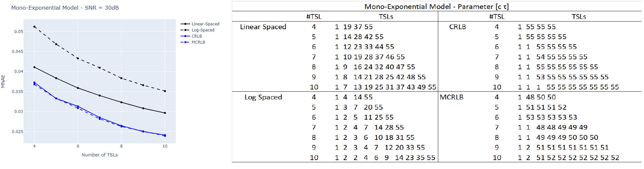The width and height of the screenshot is (644, 169).
Task: Click the Linear-Spaced data point at 10 TSLs
Action: [165, 113]
